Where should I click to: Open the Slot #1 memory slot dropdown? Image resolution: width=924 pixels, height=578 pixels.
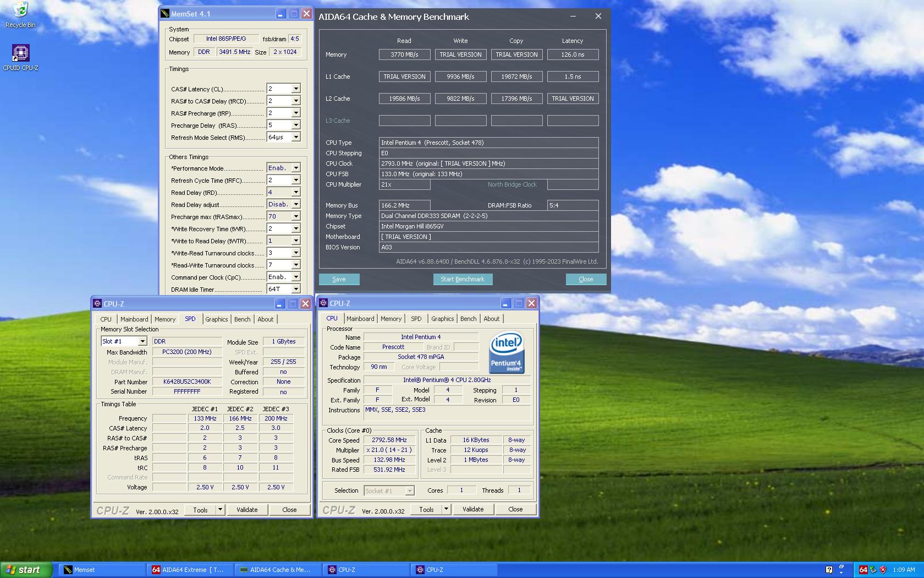click(142, 341)
